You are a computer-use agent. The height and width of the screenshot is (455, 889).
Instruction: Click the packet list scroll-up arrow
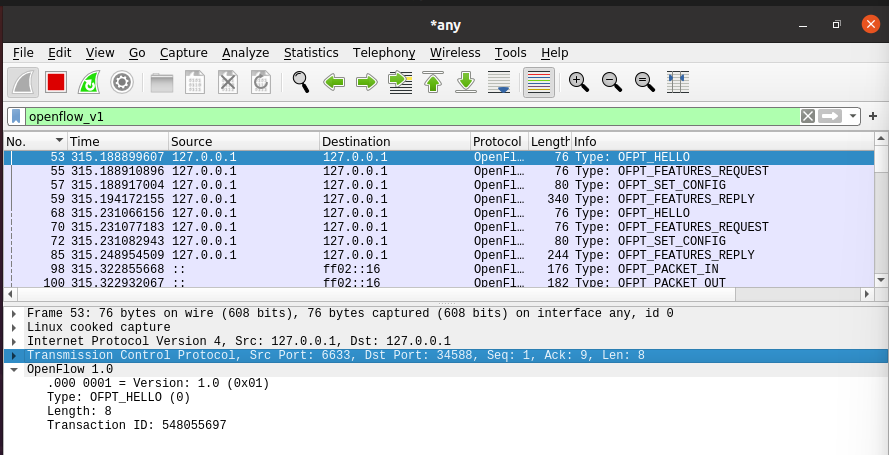tap(880, 138)
